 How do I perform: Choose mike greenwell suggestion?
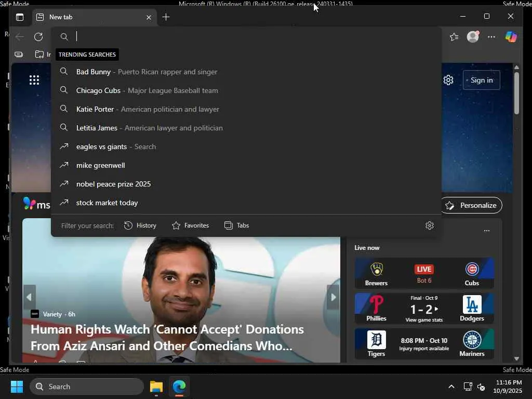[246, 165]
